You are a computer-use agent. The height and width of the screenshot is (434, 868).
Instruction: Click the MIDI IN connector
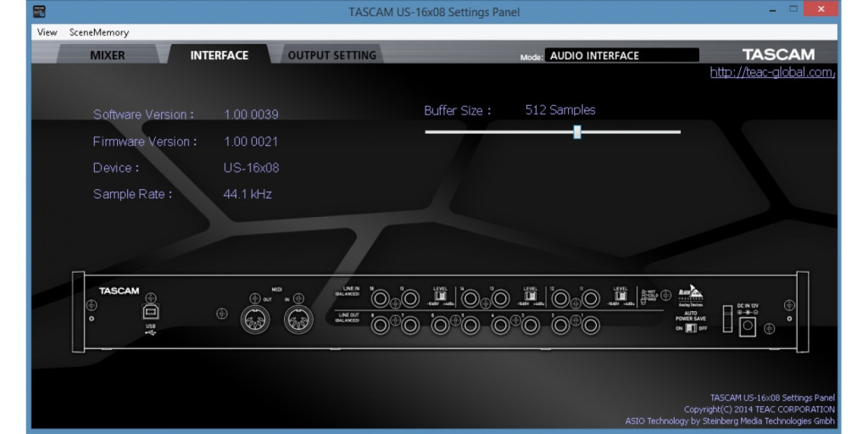pos(299,320)
